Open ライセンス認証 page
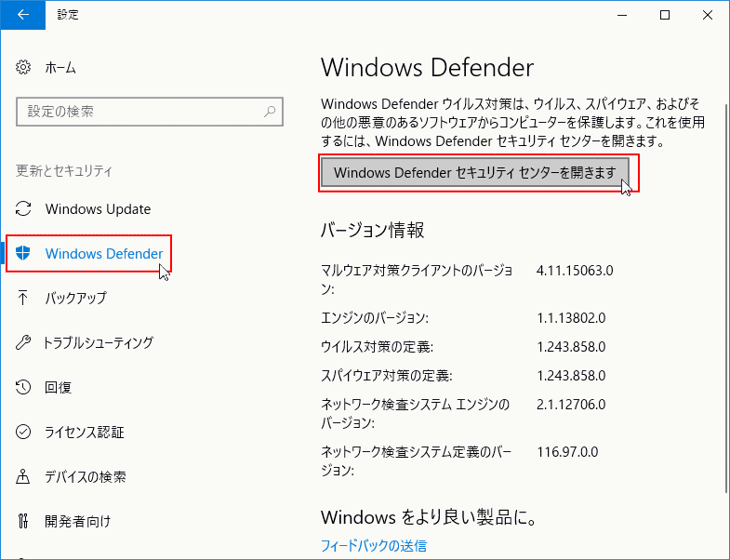Viewport: 730px width, 560px height. point(85,432)
